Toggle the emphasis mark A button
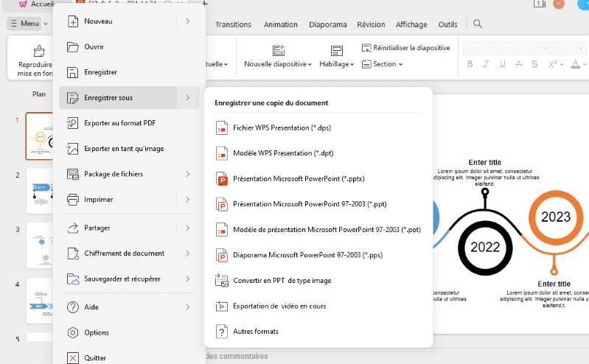The height and width of the screenshot is (364, 589). point(519,64)
